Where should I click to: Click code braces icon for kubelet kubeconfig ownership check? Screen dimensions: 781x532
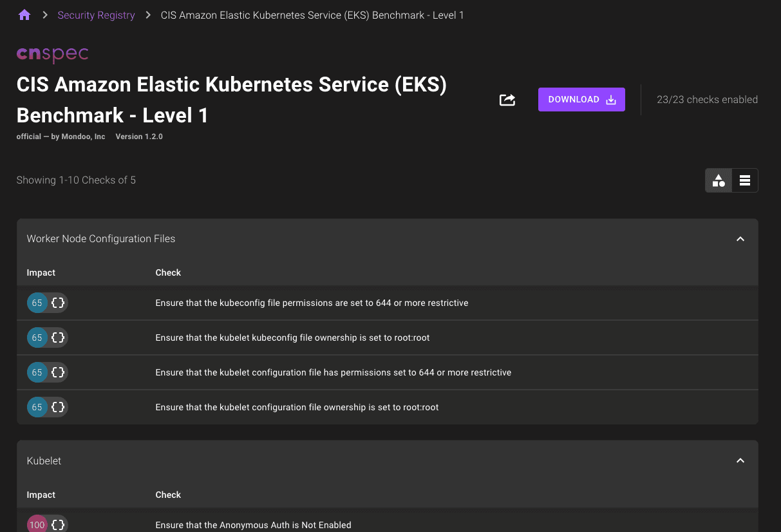point(58,337)
